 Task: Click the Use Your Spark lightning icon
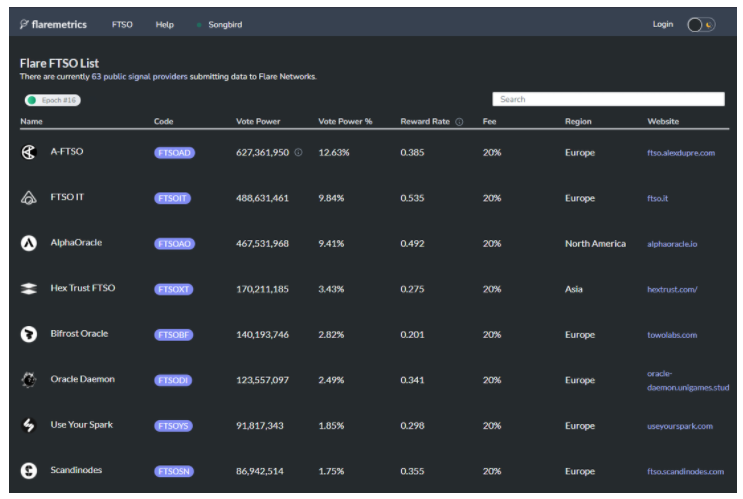29,425
